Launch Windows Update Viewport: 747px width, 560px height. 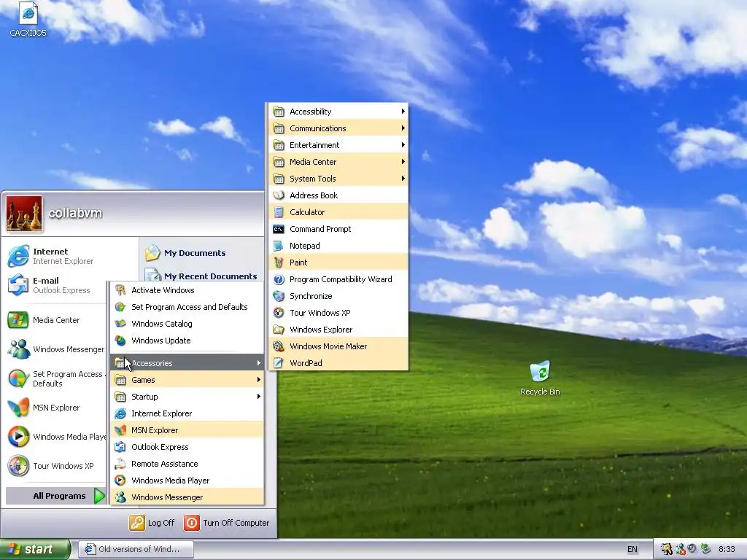point(187,341)
